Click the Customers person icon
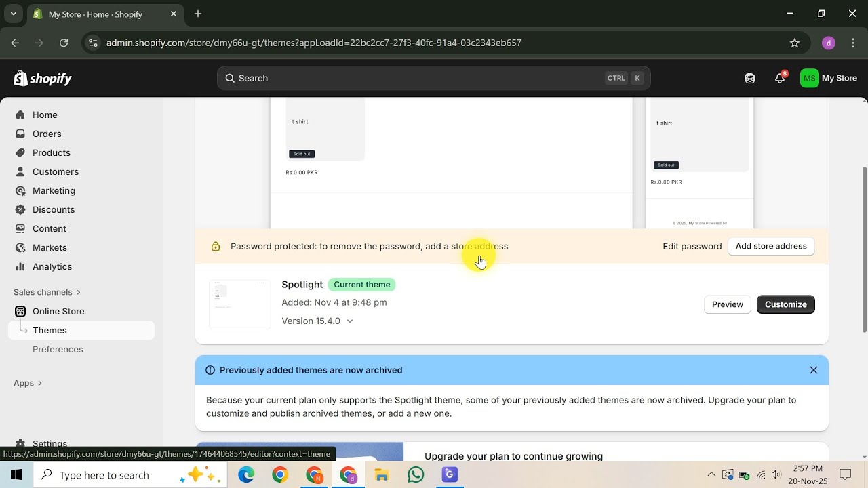868x488 pixels. tap(20, 171)
